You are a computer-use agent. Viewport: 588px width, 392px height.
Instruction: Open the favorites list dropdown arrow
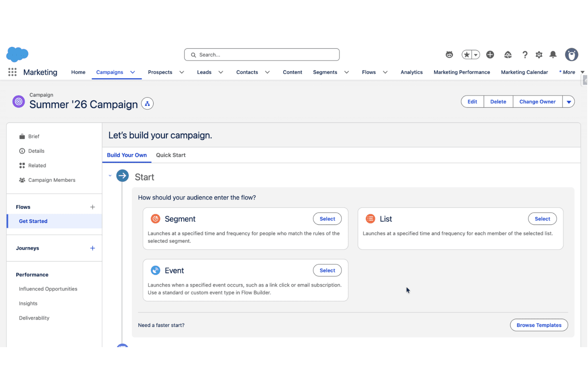coord(476,55)
